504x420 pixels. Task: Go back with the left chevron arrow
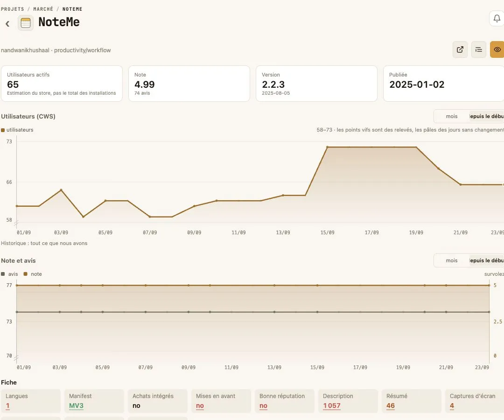(7, 23)
